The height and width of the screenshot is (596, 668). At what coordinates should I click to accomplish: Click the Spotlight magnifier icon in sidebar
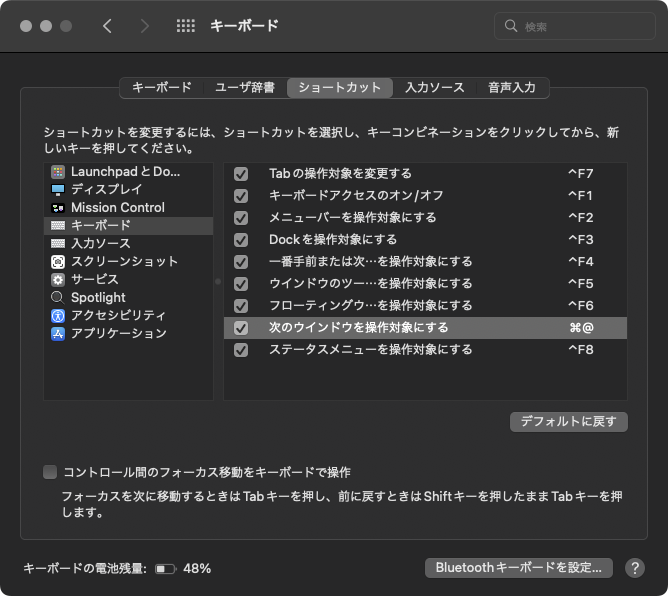(58, 297)
